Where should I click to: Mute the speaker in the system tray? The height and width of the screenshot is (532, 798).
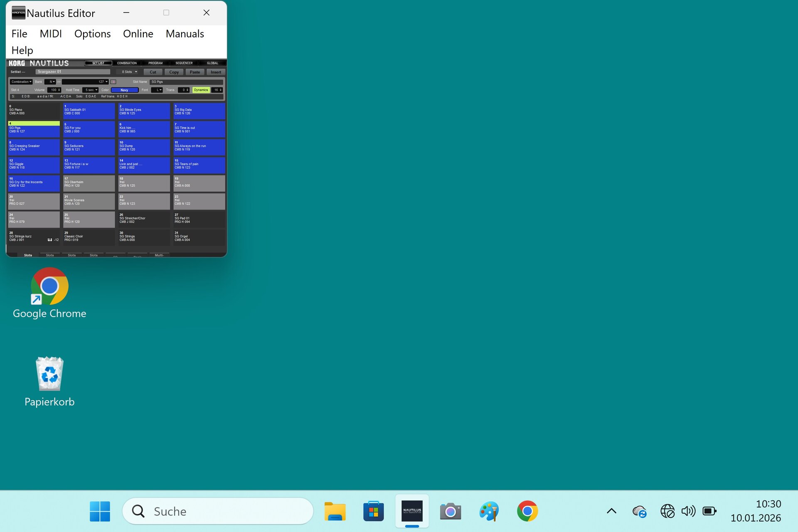point(689,511)
